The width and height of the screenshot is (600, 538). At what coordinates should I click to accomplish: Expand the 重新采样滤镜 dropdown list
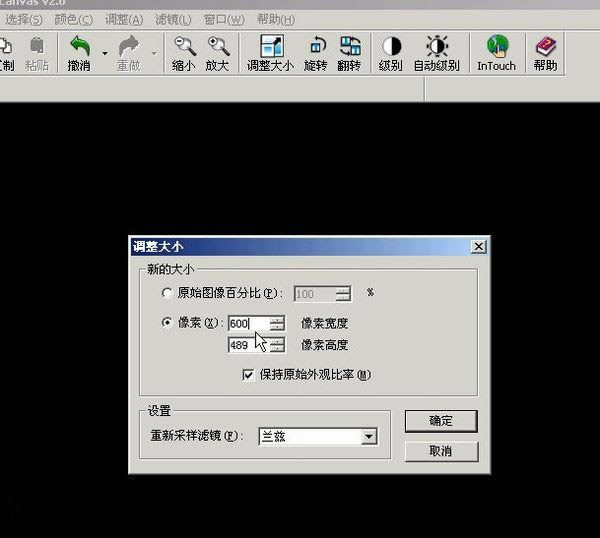click(369, 437)
